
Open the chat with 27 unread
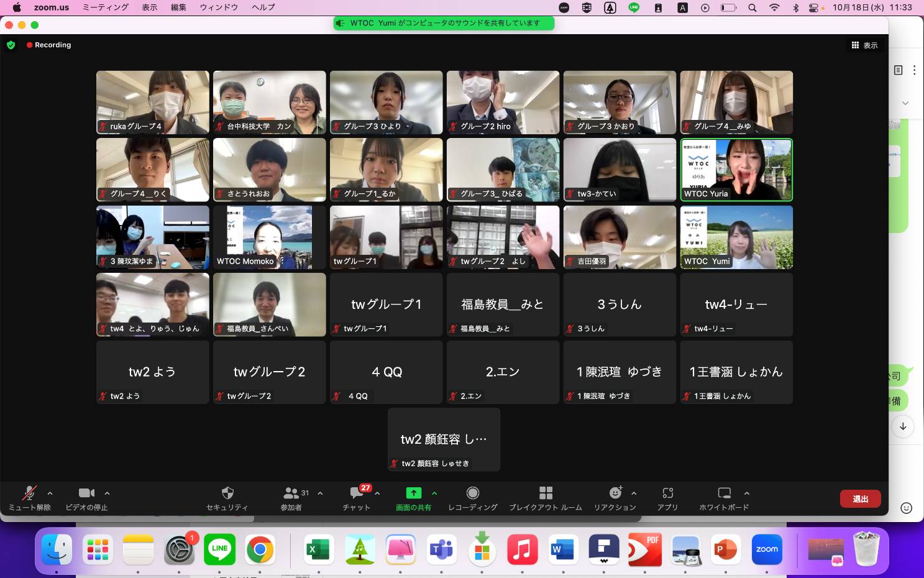pyautogui.click(x=357, y=493)
